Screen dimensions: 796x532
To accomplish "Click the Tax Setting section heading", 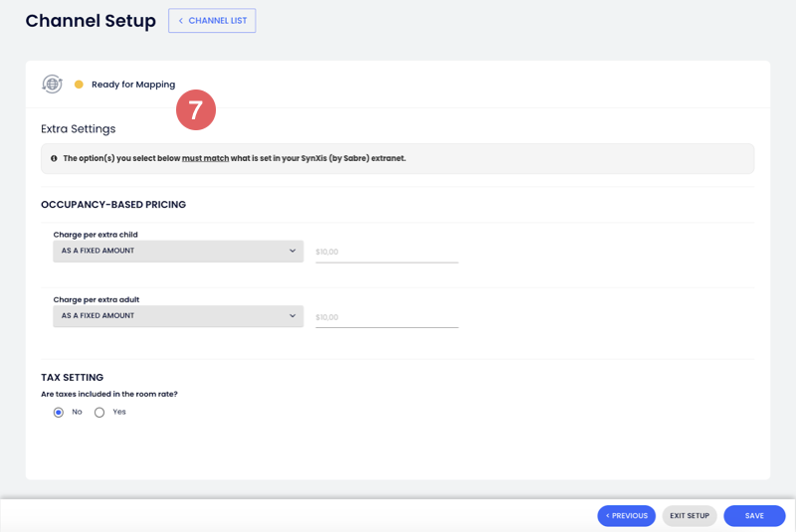I will click(72, 378).
